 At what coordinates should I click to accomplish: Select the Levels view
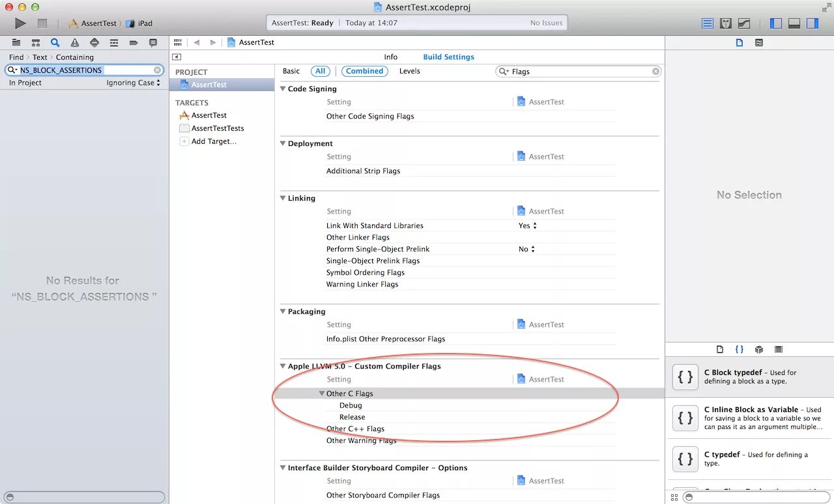pos(410,71)
